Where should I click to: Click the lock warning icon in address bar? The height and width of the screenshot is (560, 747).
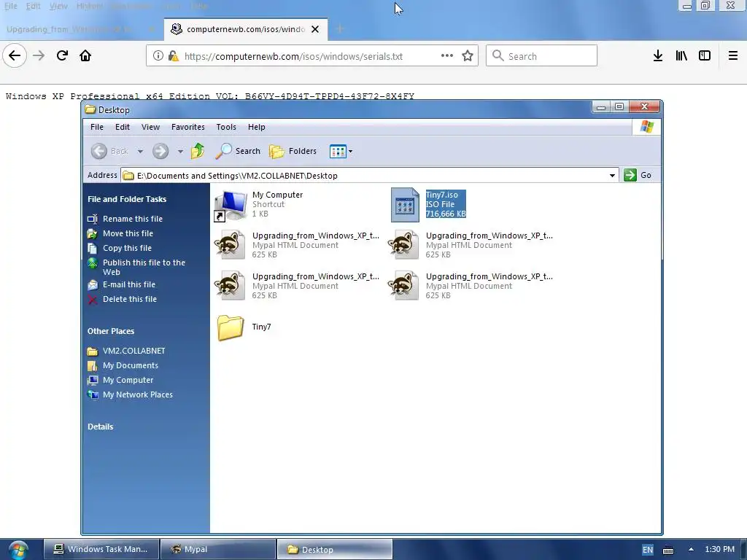[174, 55]
